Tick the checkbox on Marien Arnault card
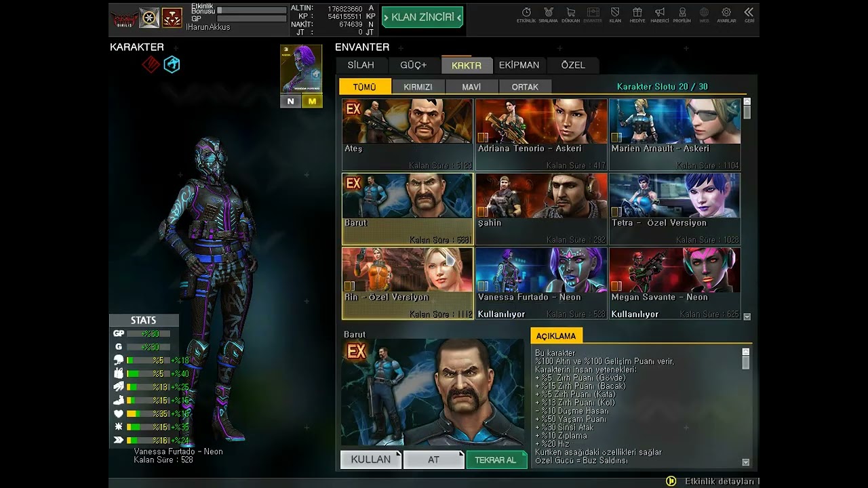868x488 pixels. (x=616, y=138)
